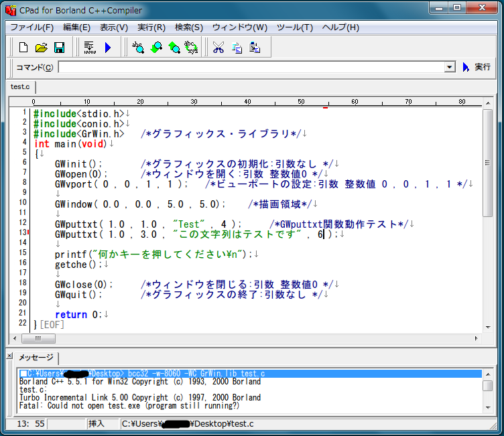Click the message pane scrollbar thumb
This screenshot has height=436, width=504.
point(488,386)
